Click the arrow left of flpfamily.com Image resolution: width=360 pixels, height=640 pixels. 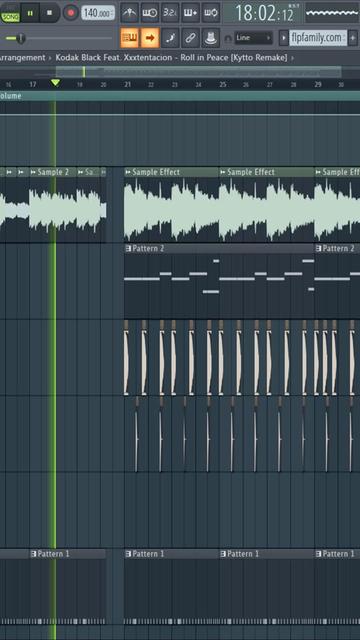[x=283, y=38]
